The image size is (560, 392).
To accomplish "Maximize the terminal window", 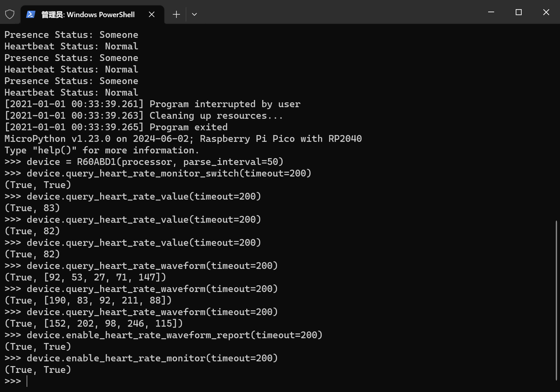I will pyautogui.click(x=518, y=12).
